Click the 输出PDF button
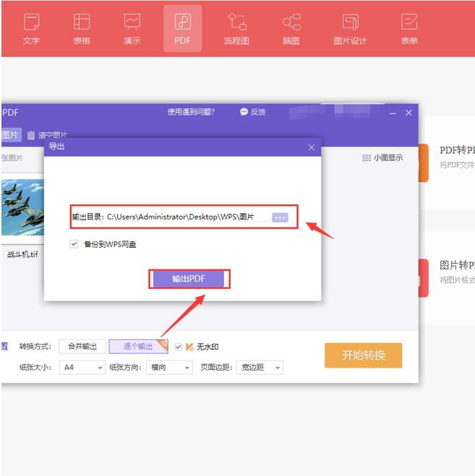This screenshot has width=475, height=476. (189, 279)
